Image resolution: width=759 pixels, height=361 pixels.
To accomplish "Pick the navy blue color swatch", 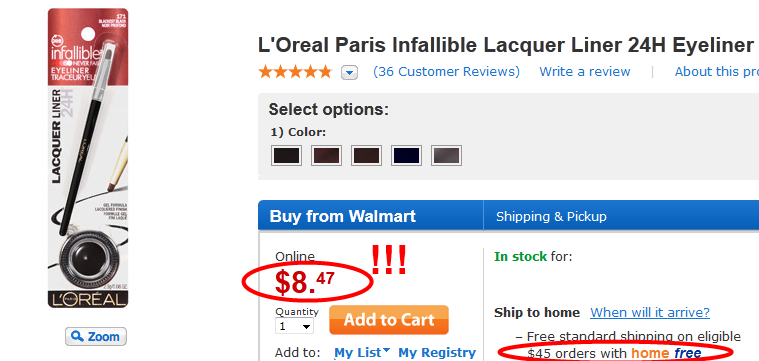I will pos(406,156).
